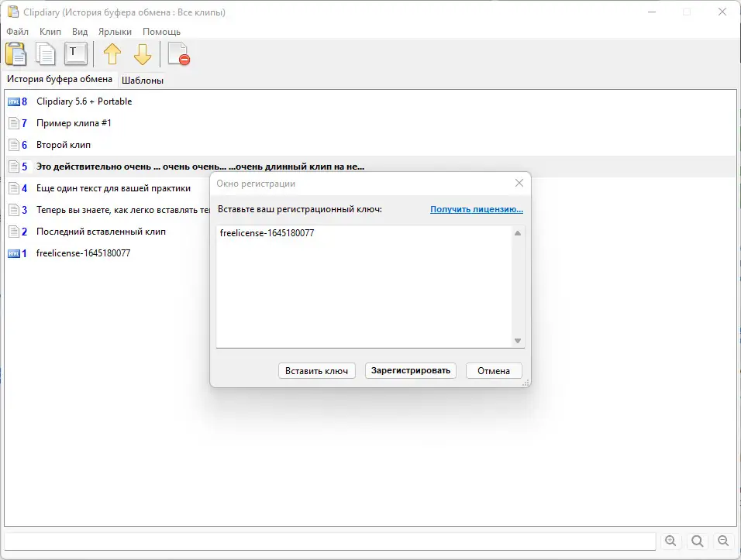Open the Вид menu

80,32
